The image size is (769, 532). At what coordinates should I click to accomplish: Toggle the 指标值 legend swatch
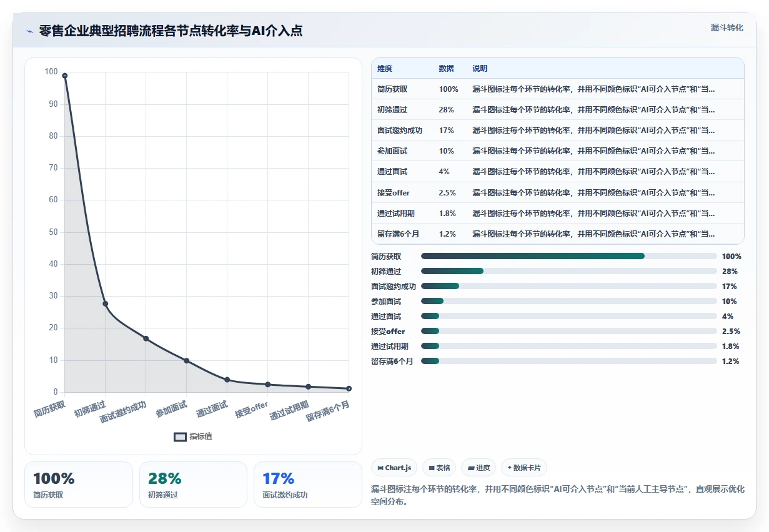pos(180,436)
